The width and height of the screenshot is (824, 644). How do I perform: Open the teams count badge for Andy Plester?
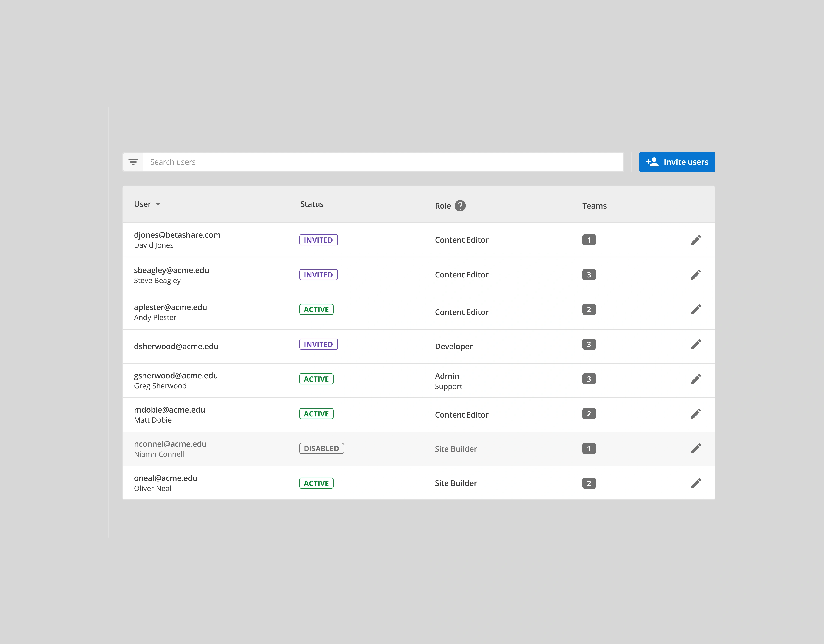589,309
